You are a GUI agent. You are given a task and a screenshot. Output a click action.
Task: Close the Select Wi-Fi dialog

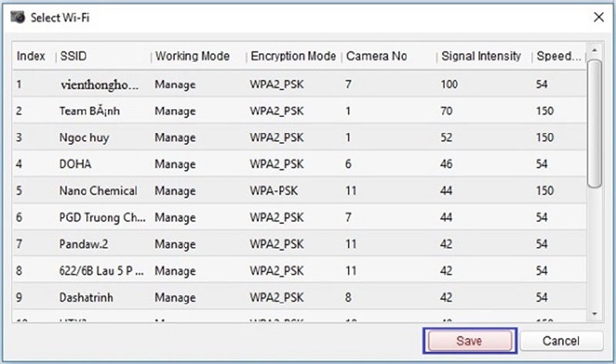598,17
